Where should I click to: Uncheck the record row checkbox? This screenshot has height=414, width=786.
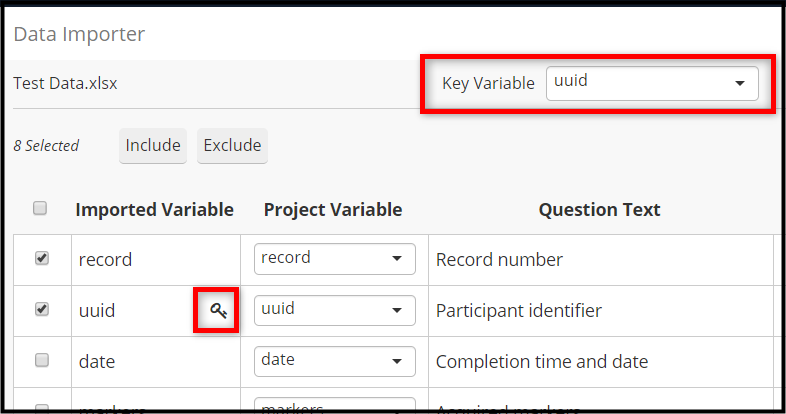[42, 258]
